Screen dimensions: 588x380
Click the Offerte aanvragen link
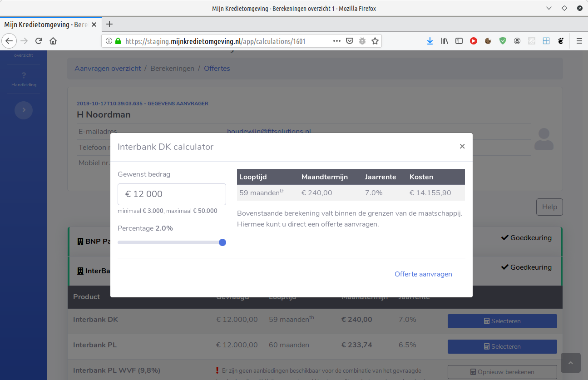423,274
